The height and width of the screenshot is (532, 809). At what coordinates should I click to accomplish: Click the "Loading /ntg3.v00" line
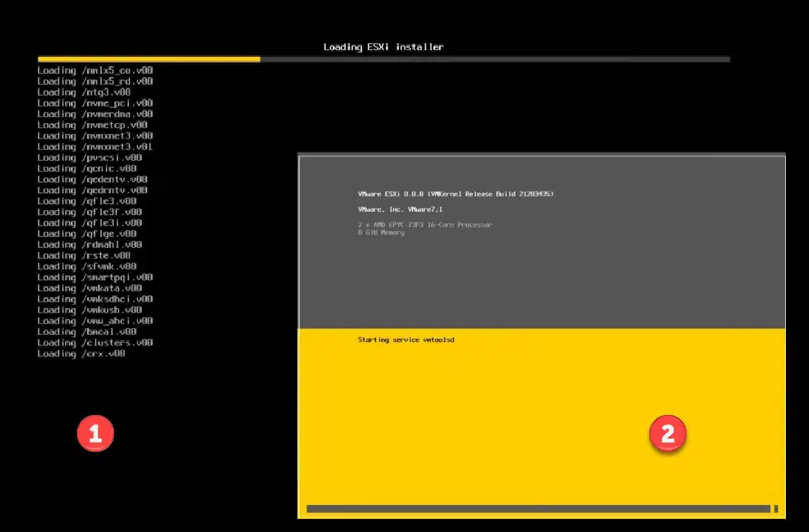click(x=84, y=92)
